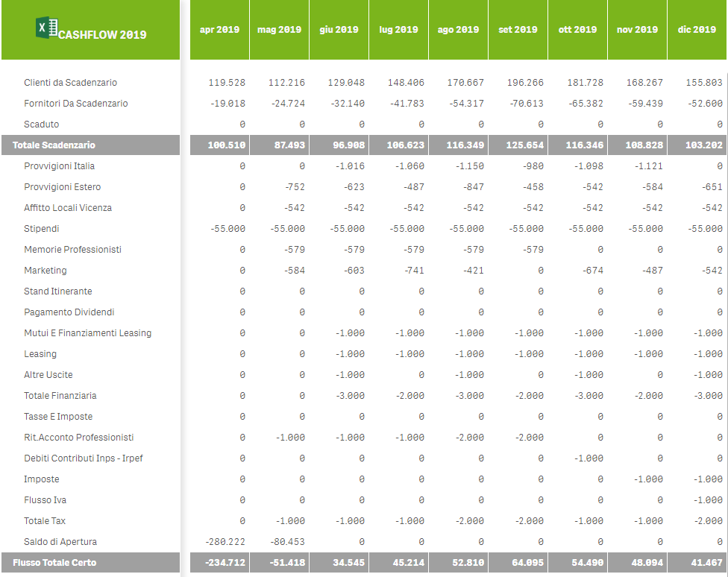Image resolution: width=728 pixels, height=577 pixels.
Task: Click the Saldo di Apertura label
Action: coord(60,542)
